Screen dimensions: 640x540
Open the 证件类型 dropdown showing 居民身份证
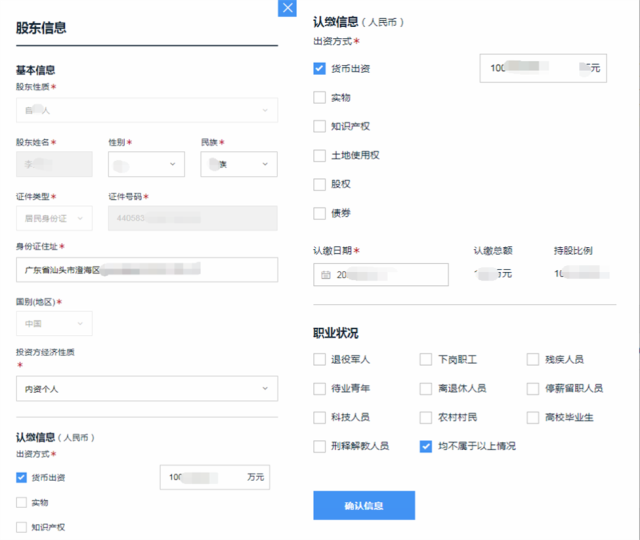point(54,218)
